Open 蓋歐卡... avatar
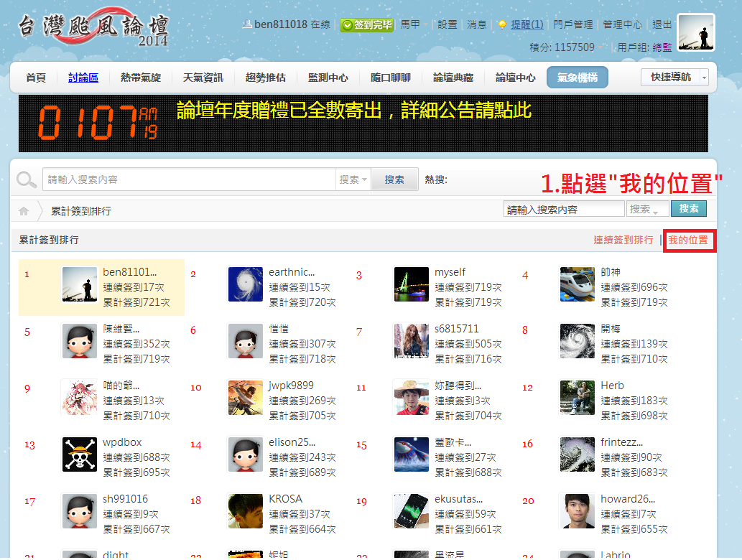This screenshot has width=742, height=560. [411, 454]
